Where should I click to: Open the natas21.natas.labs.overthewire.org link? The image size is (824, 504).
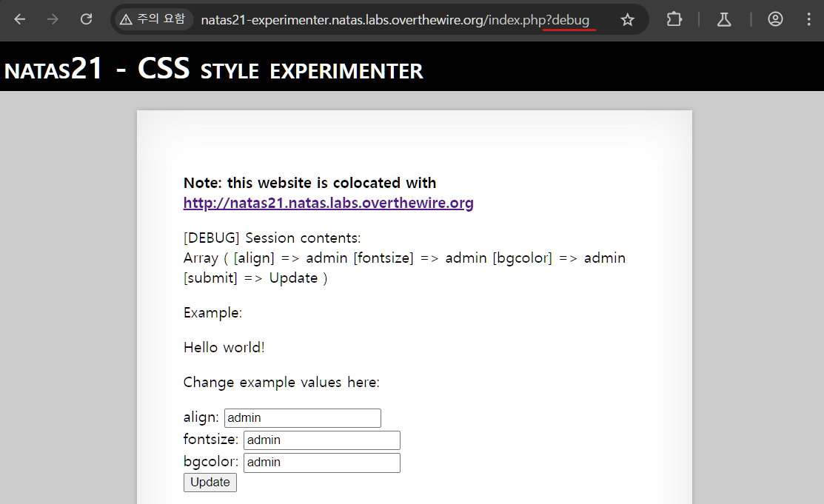pyautogui.click(x=328, y=203)
